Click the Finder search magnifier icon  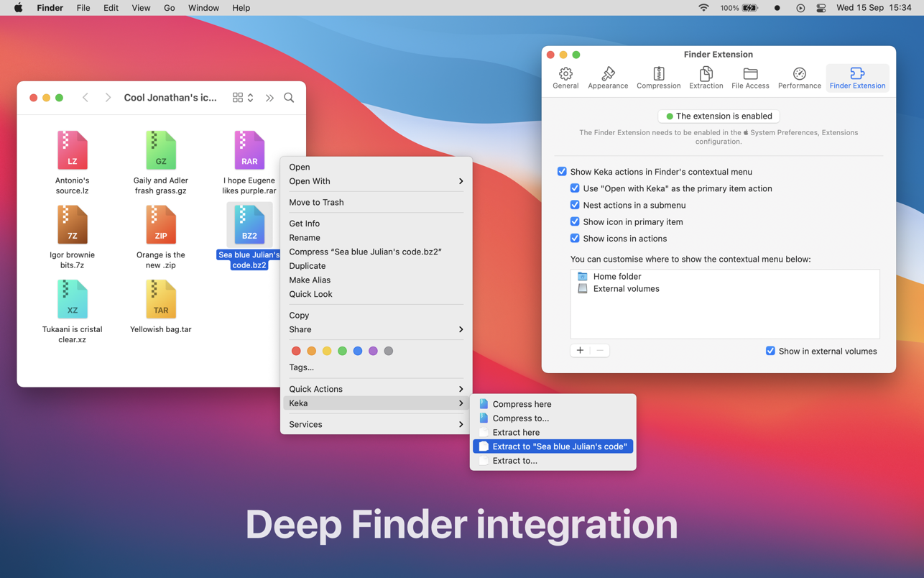(289, 98)
